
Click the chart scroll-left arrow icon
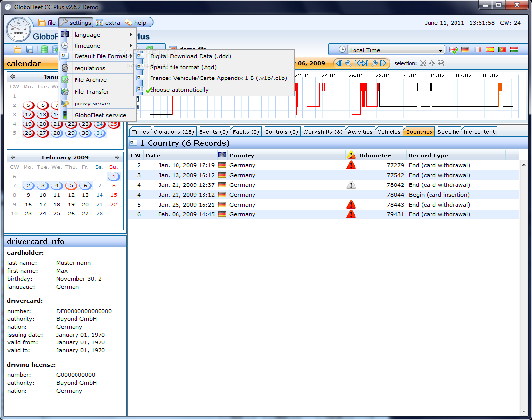pos(339,63)
